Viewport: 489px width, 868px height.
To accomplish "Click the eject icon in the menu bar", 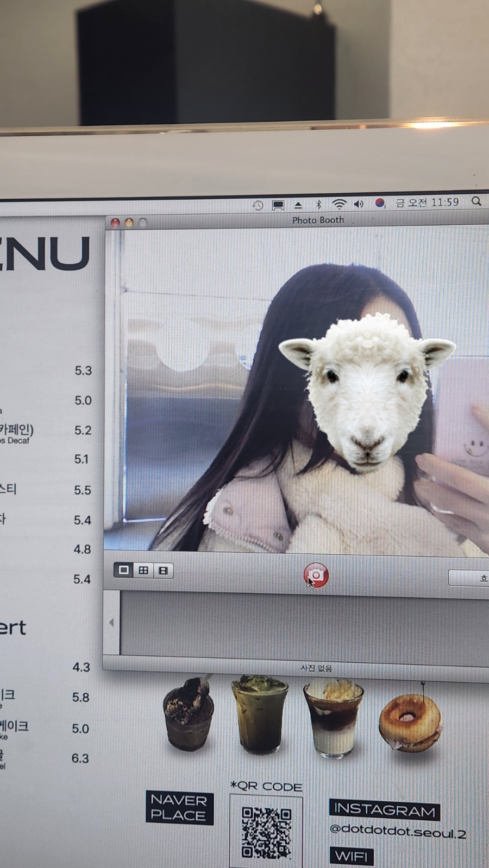I will coord(298,205).
